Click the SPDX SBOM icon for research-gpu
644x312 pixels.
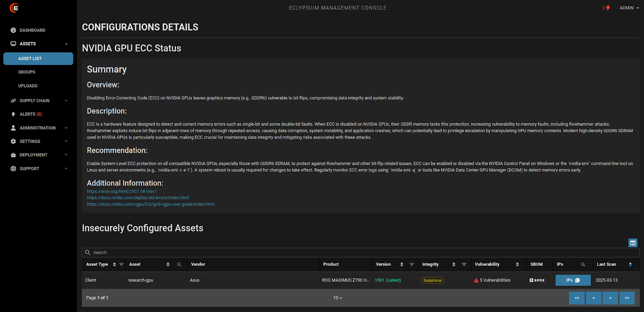pyautogui.click(x=537, y=280)
